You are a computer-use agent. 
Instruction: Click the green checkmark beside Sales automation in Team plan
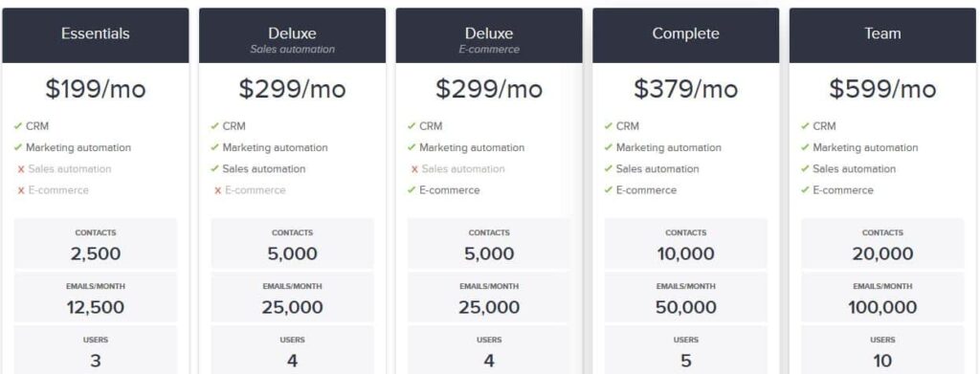point(805,168)
